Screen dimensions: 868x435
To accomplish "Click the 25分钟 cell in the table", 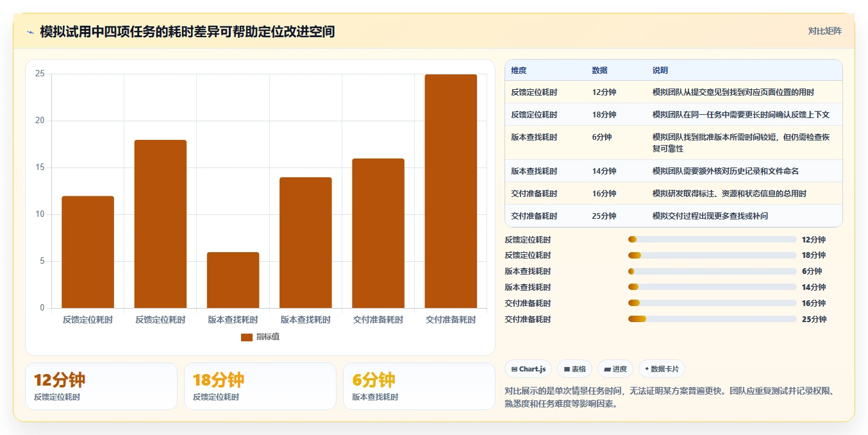I will [604, 216].
